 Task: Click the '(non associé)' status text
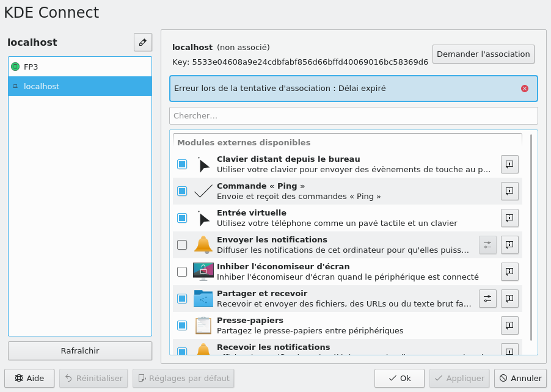click(243, 48)
